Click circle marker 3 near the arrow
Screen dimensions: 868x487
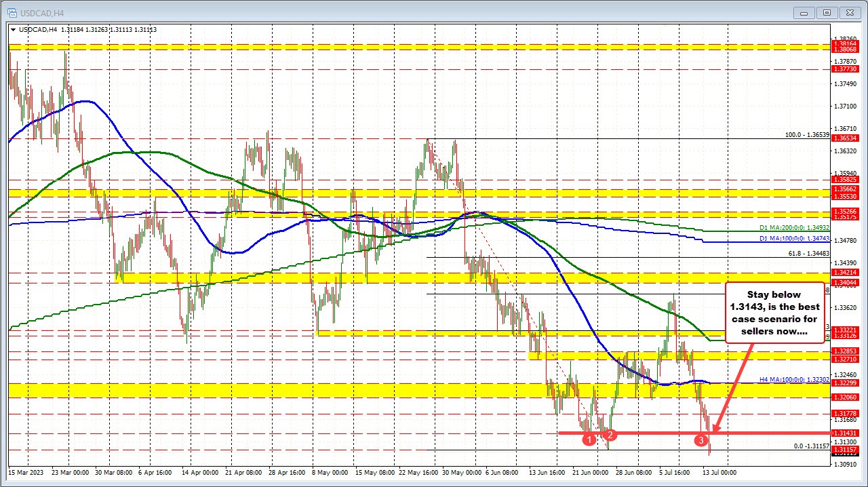[x=701, y=440]
